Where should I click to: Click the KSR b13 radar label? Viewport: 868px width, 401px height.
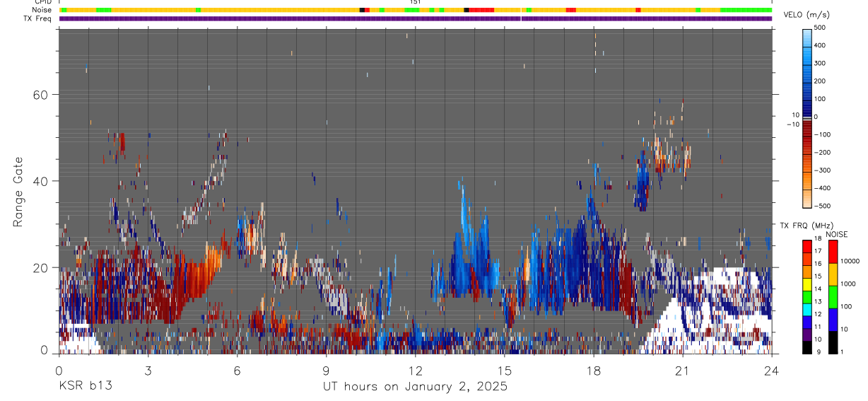pos(85,387)
